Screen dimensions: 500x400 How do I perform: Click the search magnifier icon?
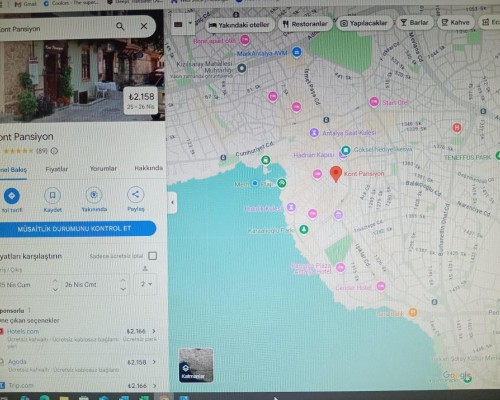120,26
